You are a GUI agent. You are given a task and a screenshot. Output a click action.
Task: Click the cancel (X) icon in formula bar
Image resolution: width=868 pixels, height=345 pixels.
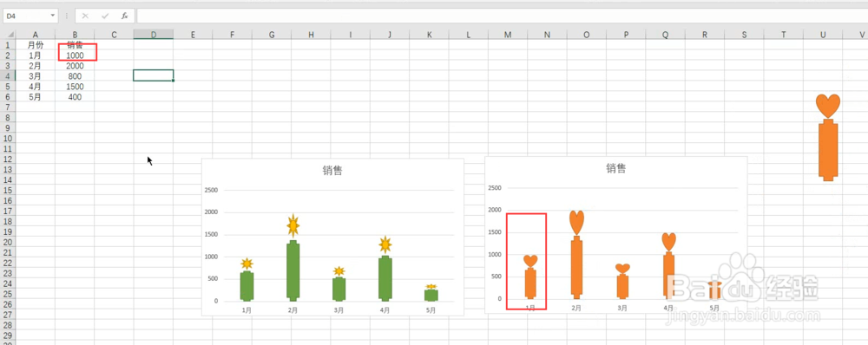point(85,16)
